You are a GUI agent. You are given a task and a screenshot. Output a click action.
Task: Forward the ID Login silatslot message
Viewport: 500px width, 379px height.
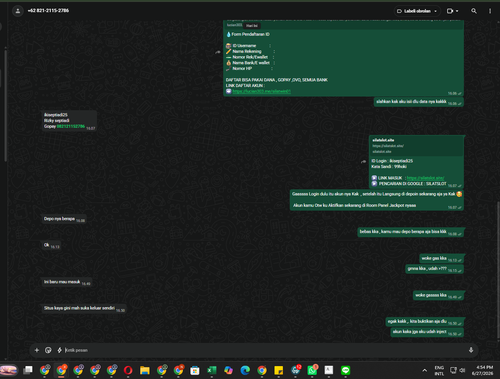click(363, 162)
